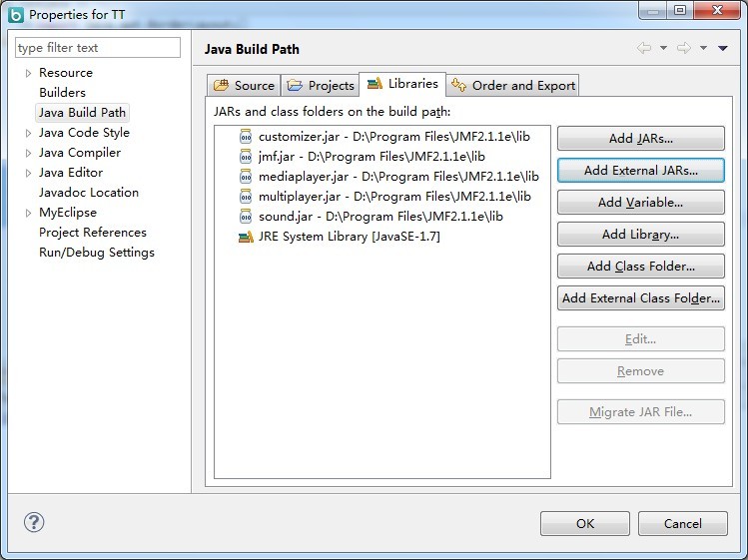Viewport: 748px width, 560px height.
Task: Expand the Java Editor node
Action: click(28, 173)
